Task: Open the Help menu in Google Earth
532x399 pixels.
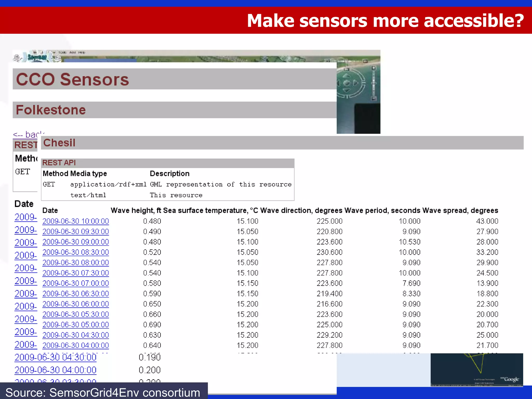Action: [x=82, y=52]
